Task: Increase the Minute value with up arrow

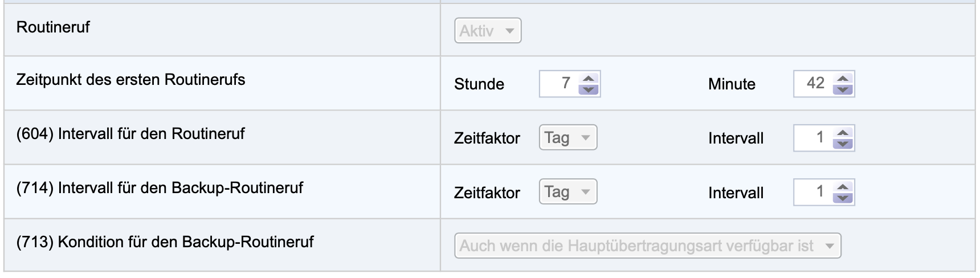Action: (x=843, y=79)
